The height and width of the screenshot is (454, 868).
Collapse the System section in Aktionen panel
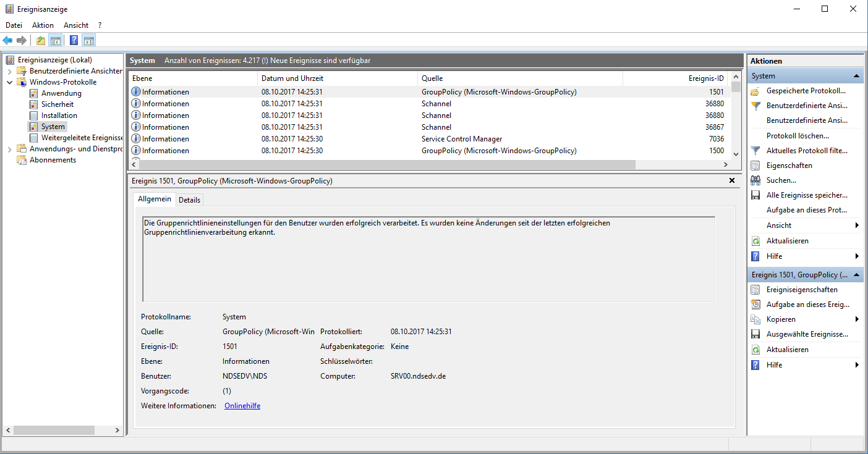tap(856, 76)
